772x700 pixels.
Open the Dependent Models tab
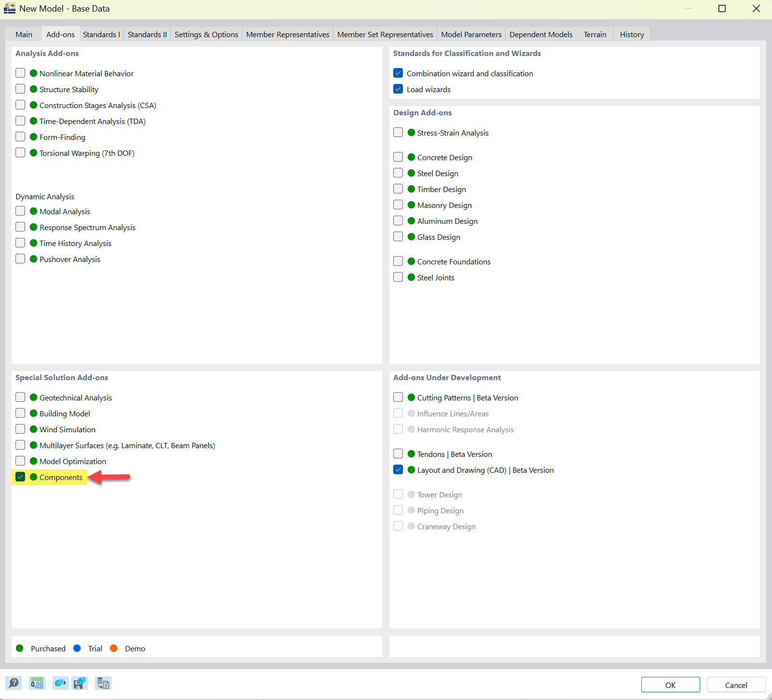click(541, 34)
